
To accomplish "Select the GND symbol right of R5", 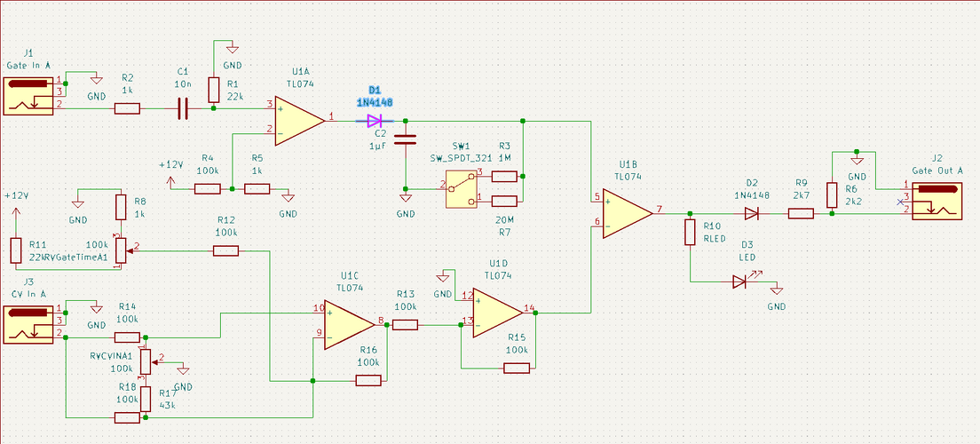I will 288,197.
